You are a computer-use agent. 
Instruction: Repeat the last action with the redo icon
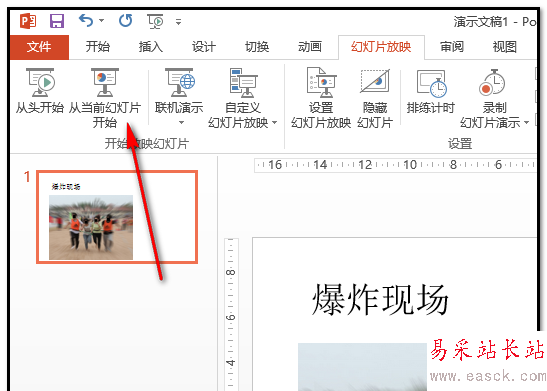126,21
